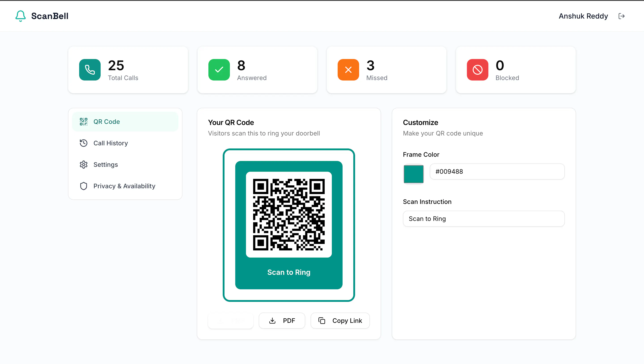The image size is (644, 364).
Task: Open Privacy & Availability section
Action: (x=125, y=186)
